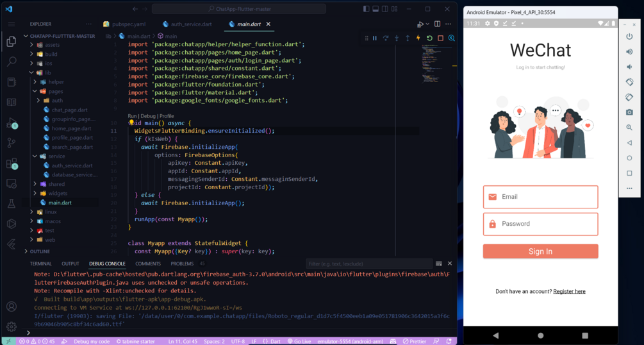Open Extensions view in activity bar
Viewport: 644px width, 345px height.
[x=12, y=164]
